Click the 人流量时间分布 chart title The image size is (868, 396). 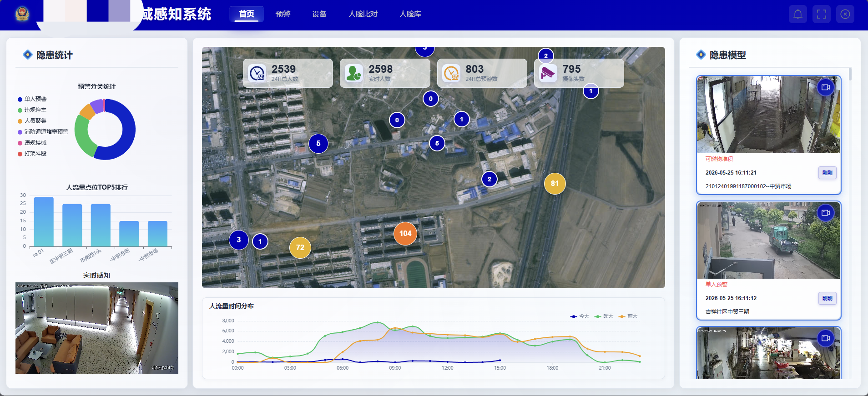[x=232, y=306]
